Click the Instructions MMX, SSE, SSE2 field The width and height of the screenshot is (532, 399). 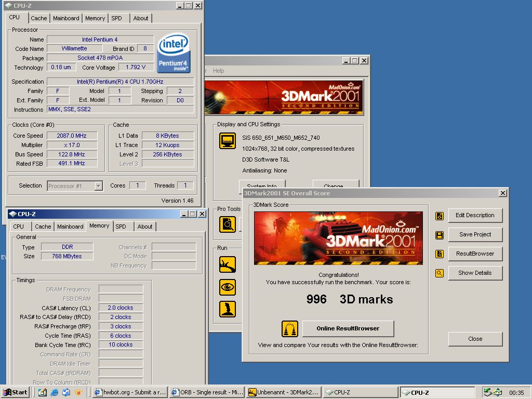[x=121, y=109]
